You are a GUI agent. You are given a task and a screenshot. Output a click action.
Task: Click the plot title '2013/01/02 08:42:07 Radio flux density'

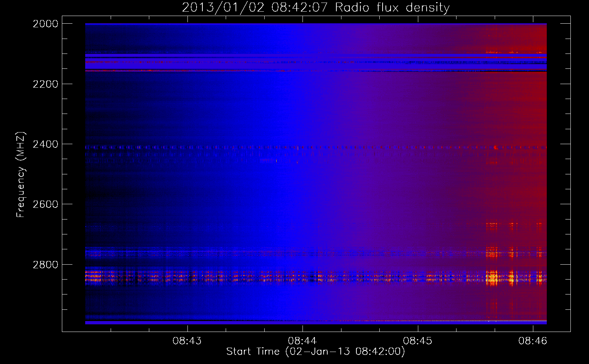[316, 7]
